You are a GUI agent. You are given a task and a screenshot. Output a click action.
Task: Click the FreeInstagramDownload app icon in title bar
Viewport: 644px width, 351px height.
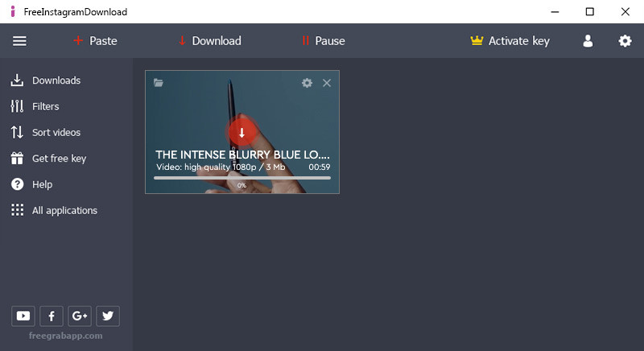(x=13, y=11)
